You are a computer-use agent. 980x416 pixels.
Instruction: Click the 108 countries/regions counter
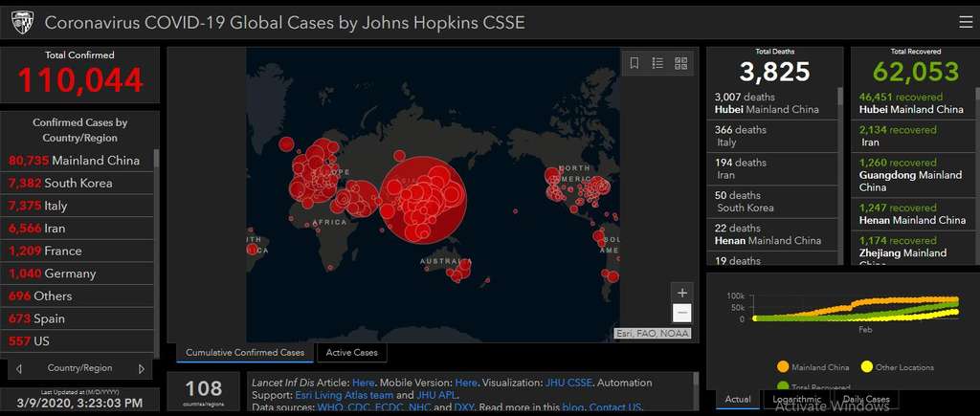click(203, 388)
